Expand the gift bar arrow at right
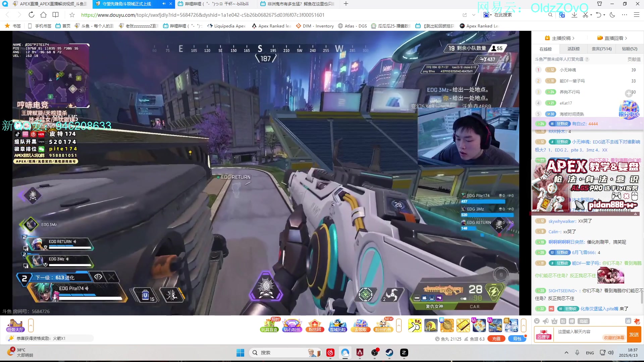The width and height of the screenshot is (644, 362). (524, 325)
